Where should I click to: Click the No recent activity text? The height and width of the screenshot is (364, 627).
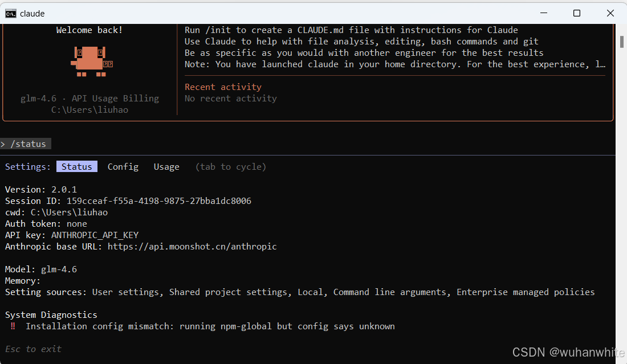tap(230, 98)
